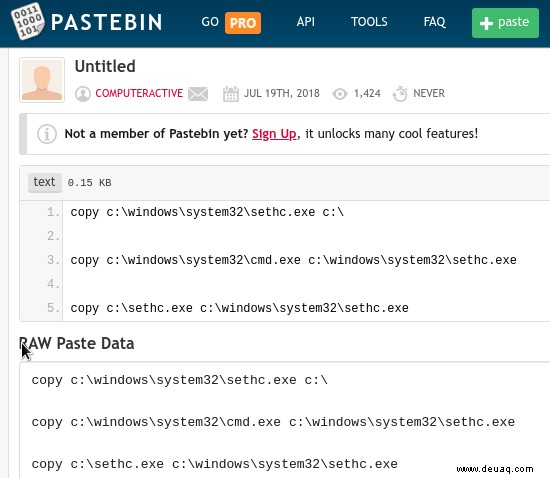Click the 1,424 view count

[x=367, y=93]
